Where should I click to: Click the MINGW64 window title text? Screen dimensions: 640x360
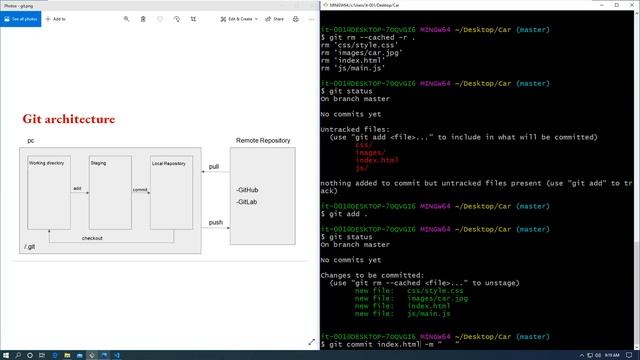[364, 5]
